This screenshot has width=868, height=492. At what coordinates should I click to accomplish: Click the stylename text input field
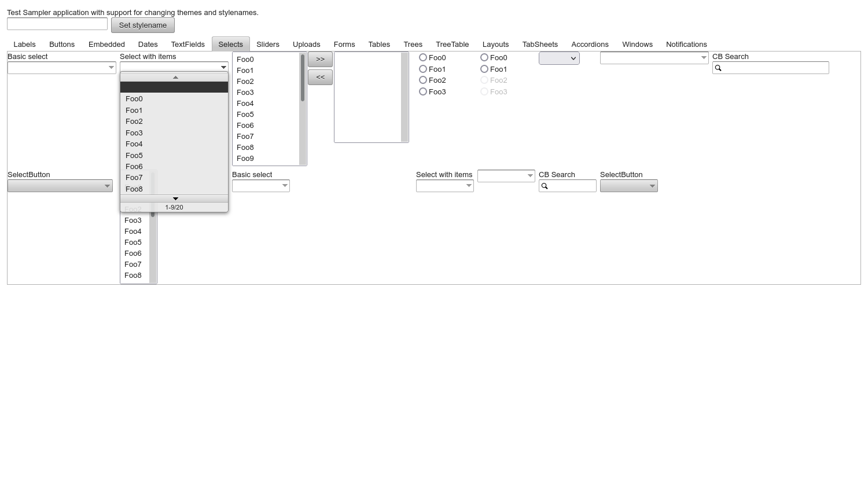(57, 24)
